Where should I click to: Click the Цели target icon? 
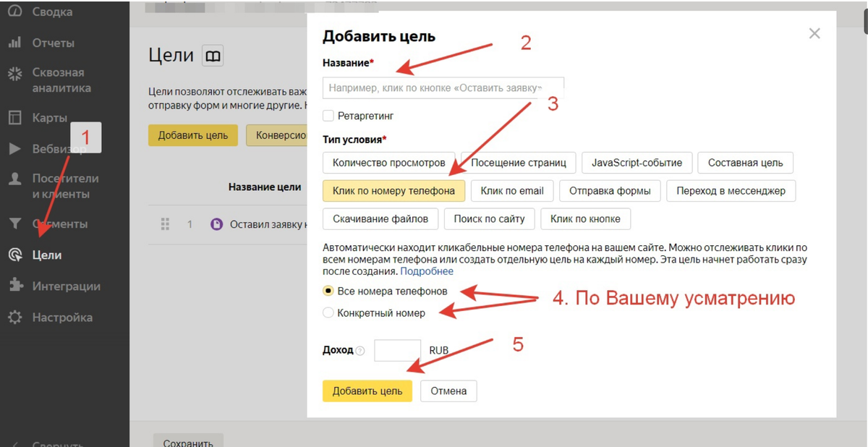click(x=14, y=255)
